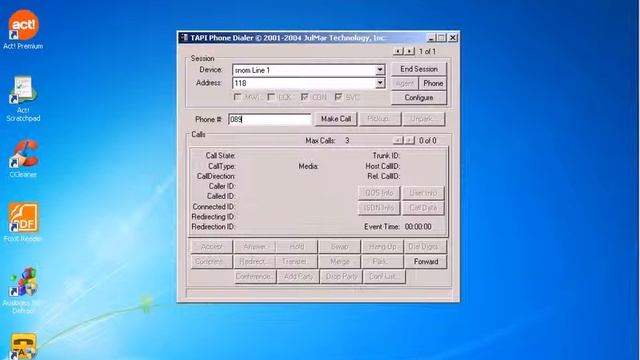Toggle the CON checkbox
640x360 pixels.
[x=304, y=97]
